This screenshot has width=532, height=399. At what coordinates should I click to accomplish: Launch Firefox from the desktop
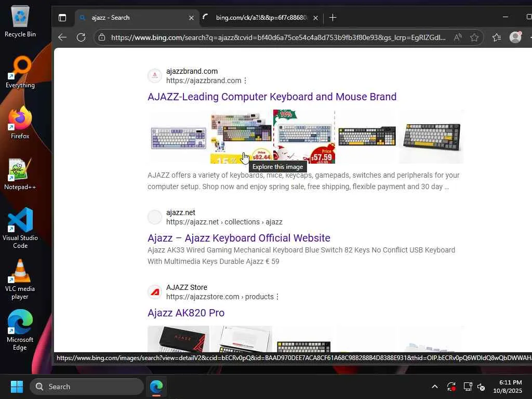pyautogui.click(x=20, y=123)
